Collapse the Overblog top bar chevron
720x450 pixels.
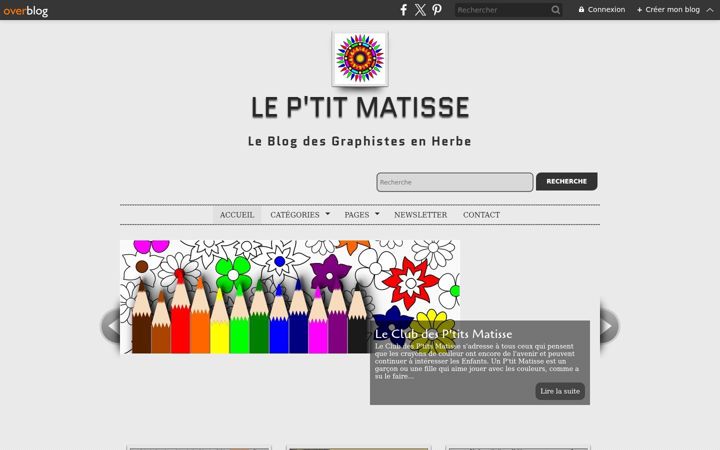click(710, 10)
